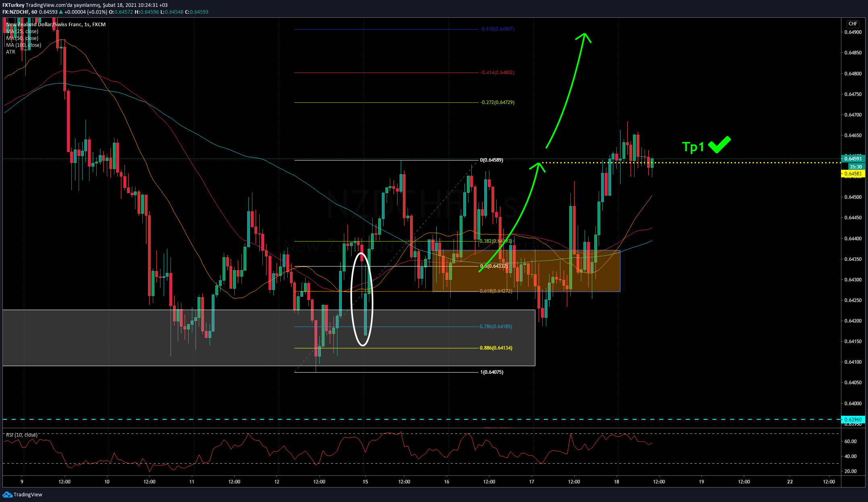
Task: Select the MA (50, close) indicator legend
Action: (x=22, y=38)
